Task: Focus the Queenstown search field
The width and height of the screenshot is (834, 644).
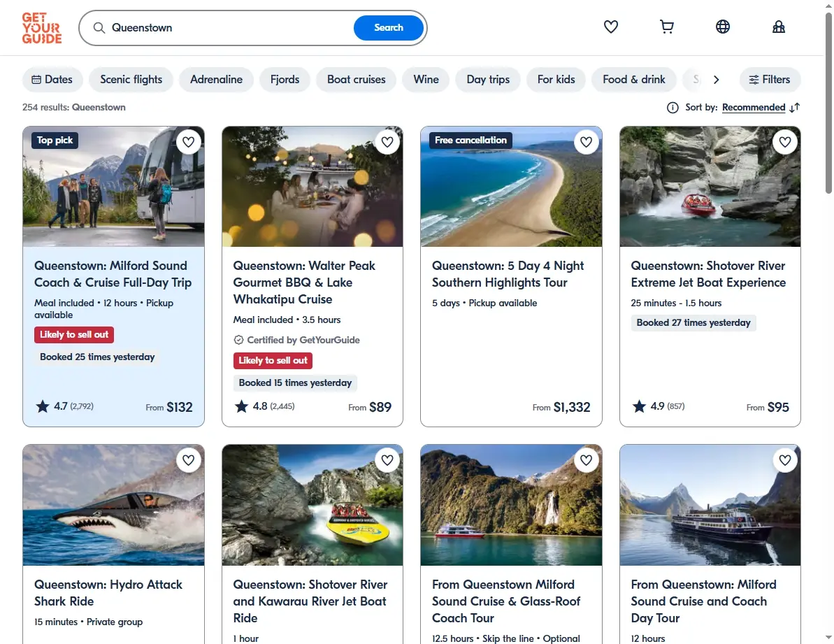Action: coord(229,28)
